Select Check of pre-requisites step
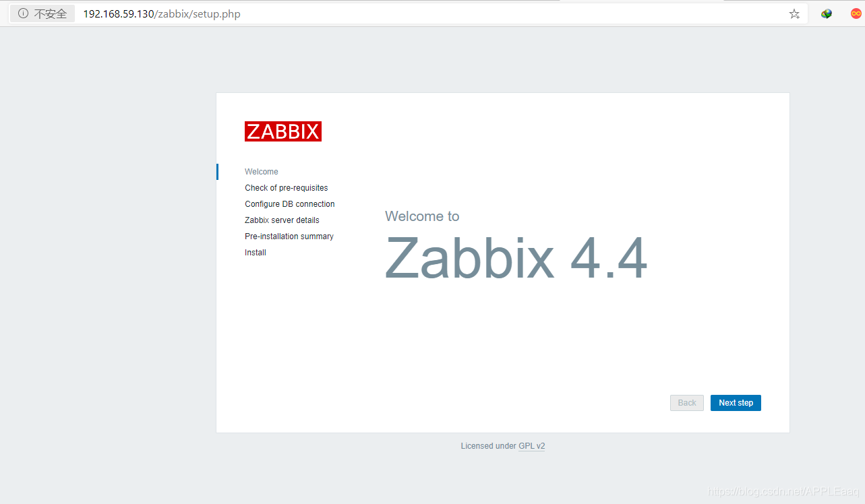 (287, 188)
